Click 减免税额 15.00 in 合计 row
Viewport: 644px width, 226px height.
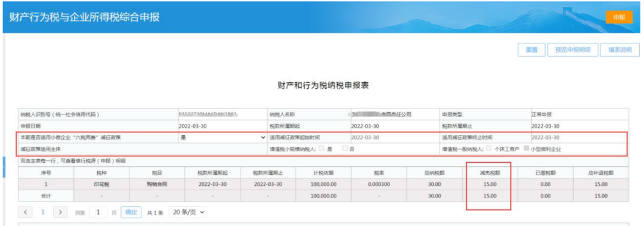tap(490, 196)
